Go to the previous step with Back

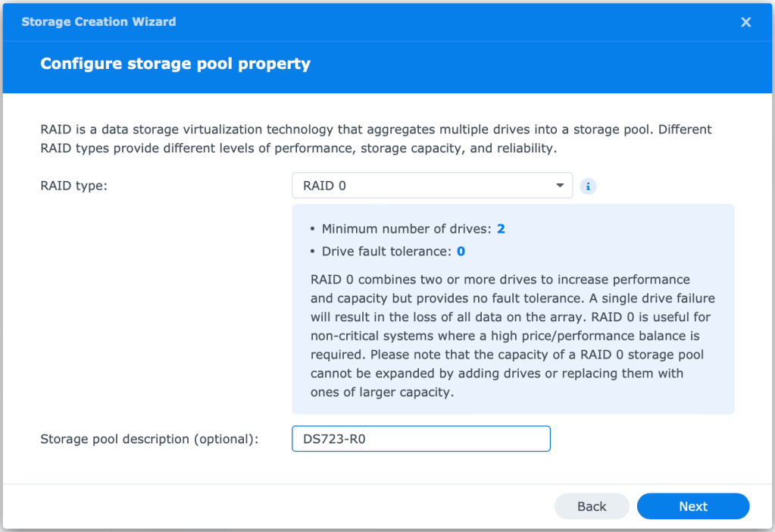(592, 506)
